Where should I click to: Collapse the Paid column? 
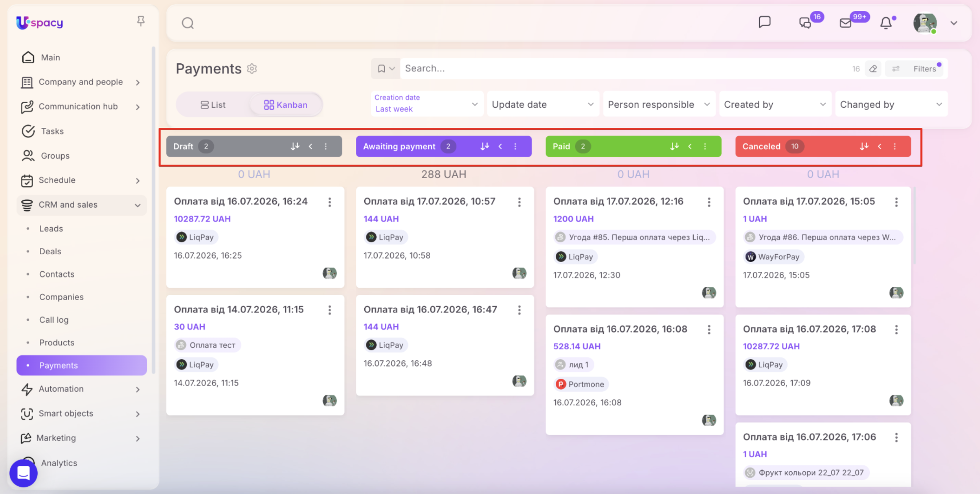(x=690, y=146)
